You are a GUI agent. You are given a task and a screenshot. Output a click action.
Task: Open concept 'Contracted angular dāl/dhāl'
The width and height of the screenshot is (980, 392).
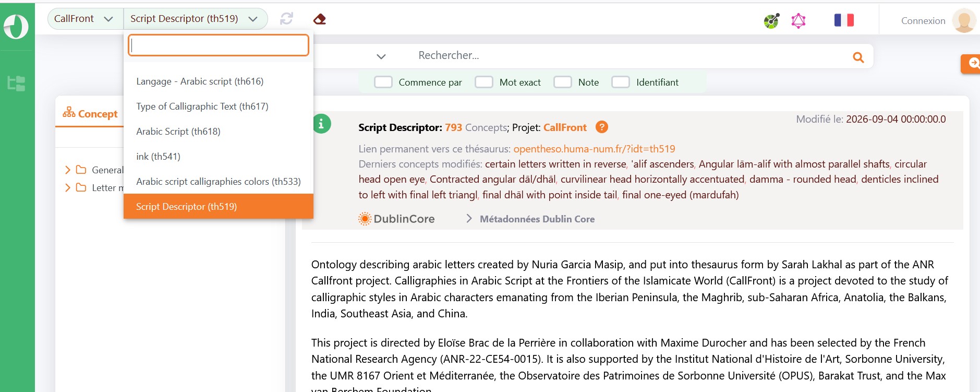click(x=492, y=179)
